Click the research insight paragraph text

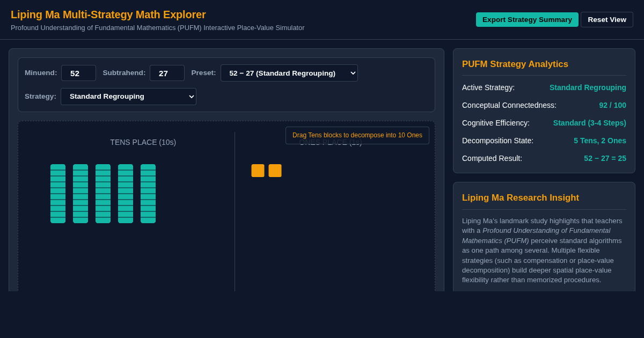click(x=543, y=250)
